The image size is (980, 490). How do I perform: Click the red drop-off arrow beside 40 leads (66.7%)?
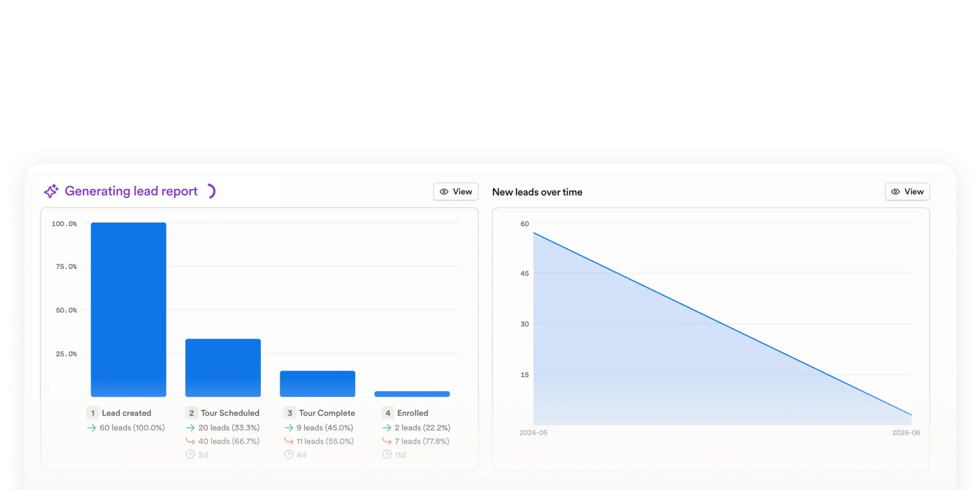190,441
